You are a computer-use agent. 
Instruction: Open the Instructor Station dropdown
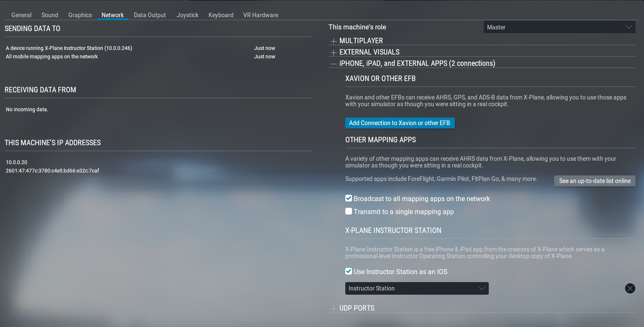(x=417, y=288)
